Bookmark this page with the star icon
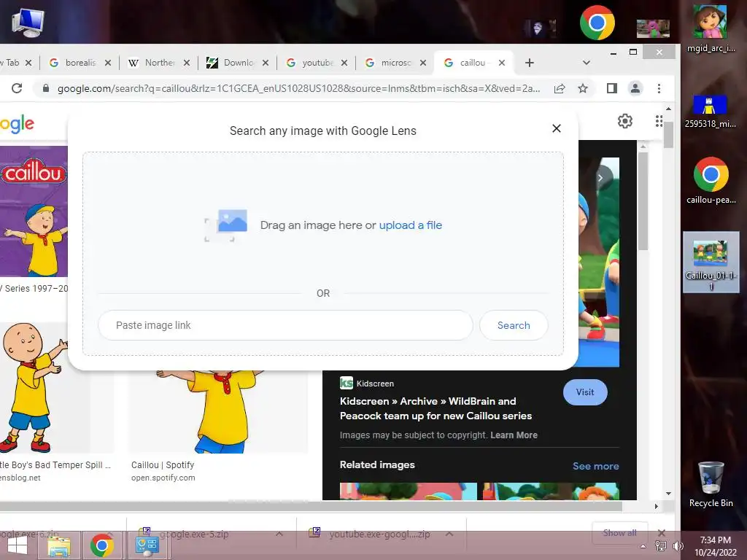This screenshot has width=747, height=560. [583, 88]
